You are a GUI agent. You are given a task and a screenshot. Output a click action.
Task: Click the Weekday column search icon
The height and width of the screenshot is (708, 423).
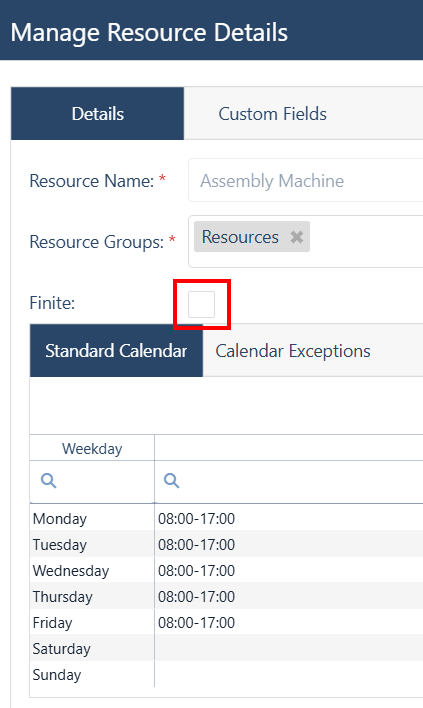click(x=49, y=480)
